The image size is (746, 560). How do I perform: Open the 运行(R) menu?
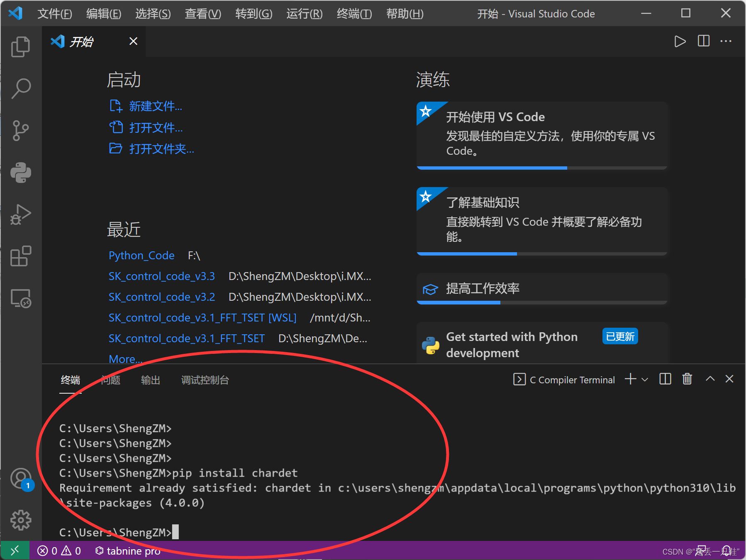pos(305,14)
